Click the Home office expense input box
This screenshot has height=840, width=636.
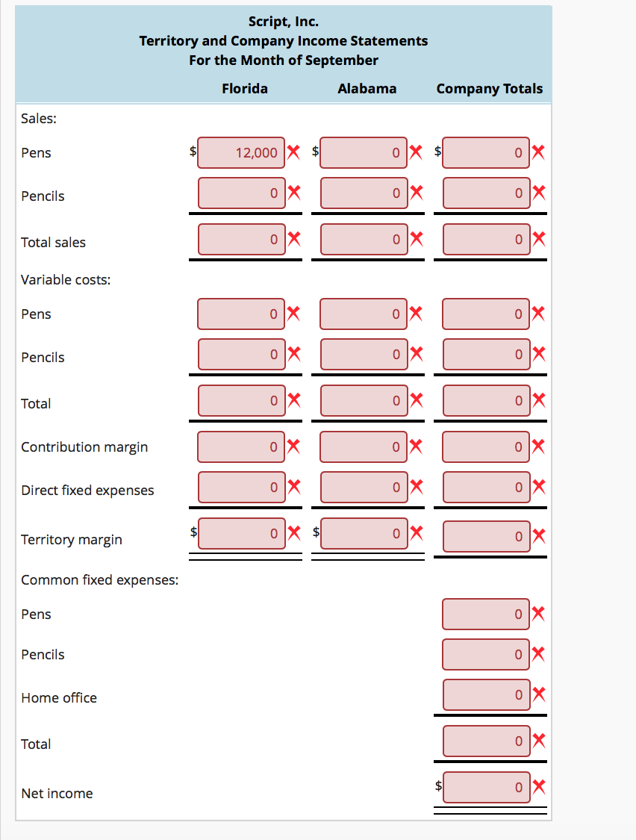[485, 694]
